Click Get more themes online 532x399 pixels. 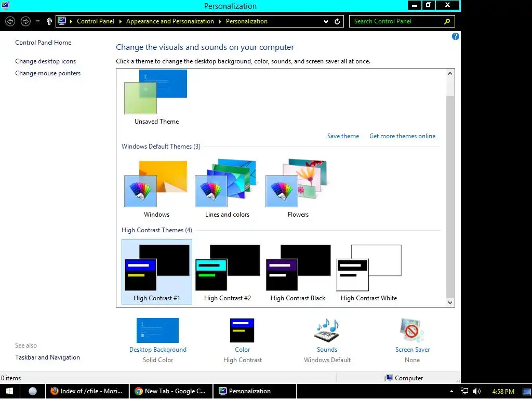pyautogui.click(x=403, y=136)
